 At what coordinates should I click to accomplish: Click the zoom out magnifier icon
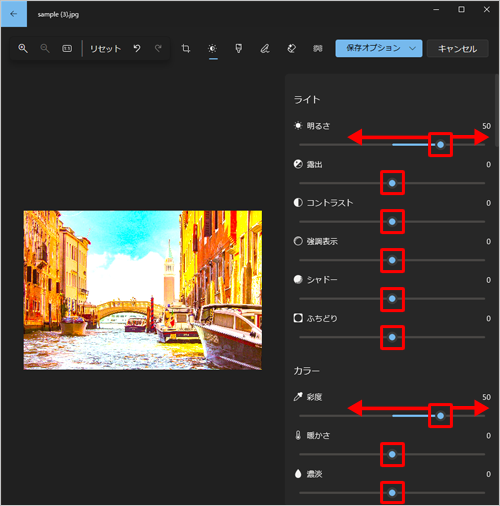[x=45, y=48]
